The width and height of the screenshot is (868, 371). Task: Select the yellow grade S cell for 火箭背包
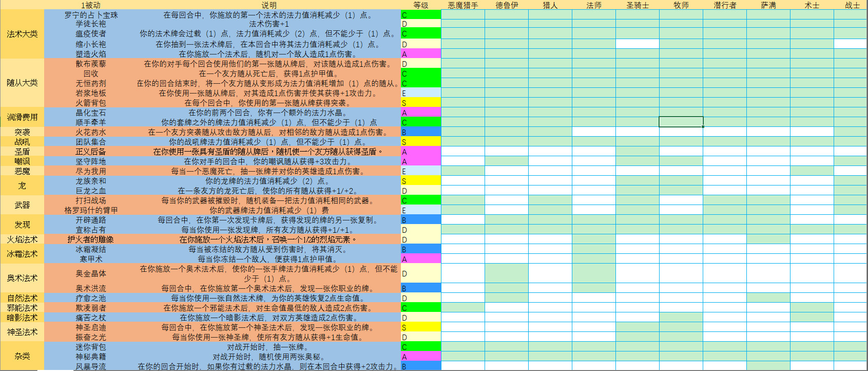tap(421, 103)
